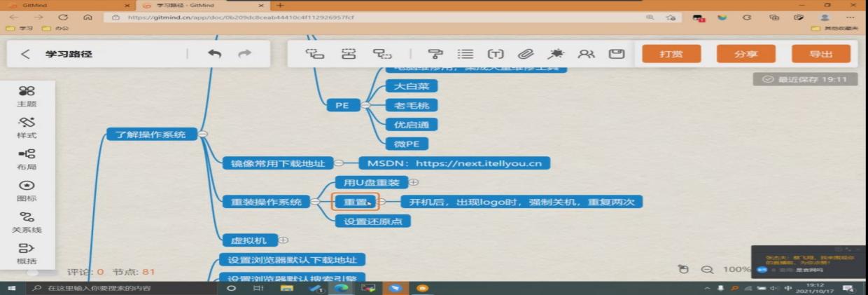Collapse the PE node branch
Image resolution: width=868 pixels, height=295 pixels.
[x=365, y=106]
